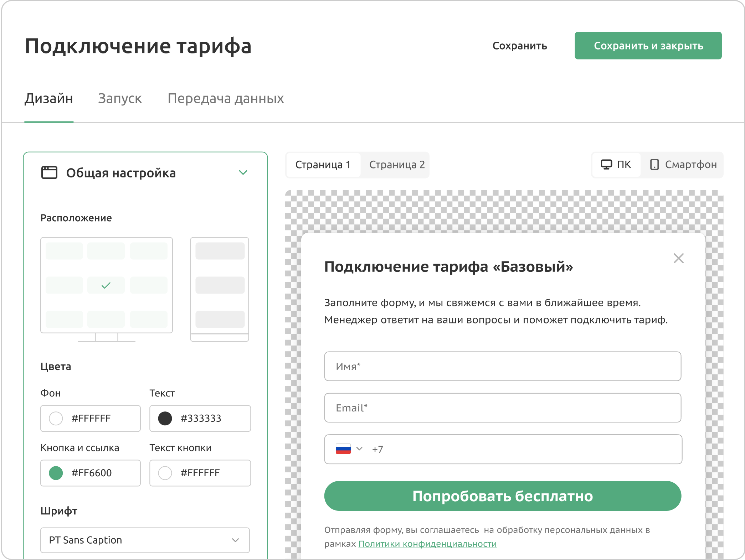
Task: Click the ПК monitor icon
Action: click(x=606, y=165)
